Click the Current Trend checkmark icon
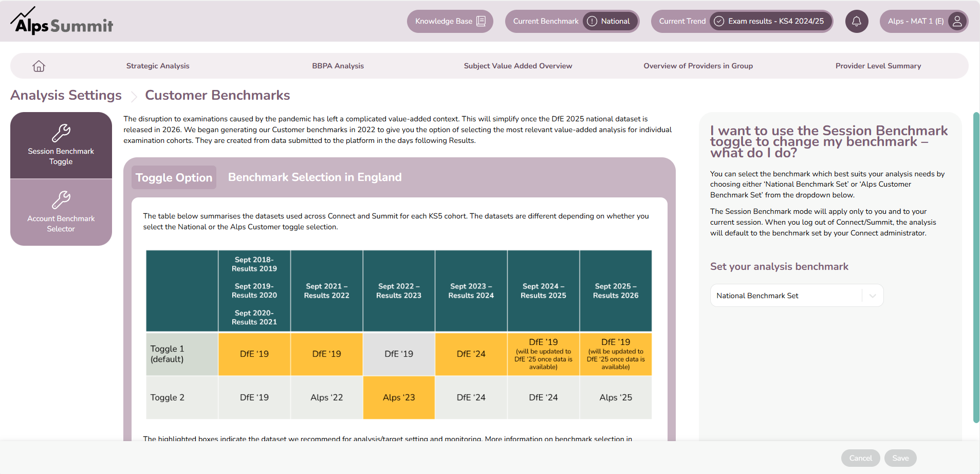This screenshot has width=980, height=474. (719, 21)
